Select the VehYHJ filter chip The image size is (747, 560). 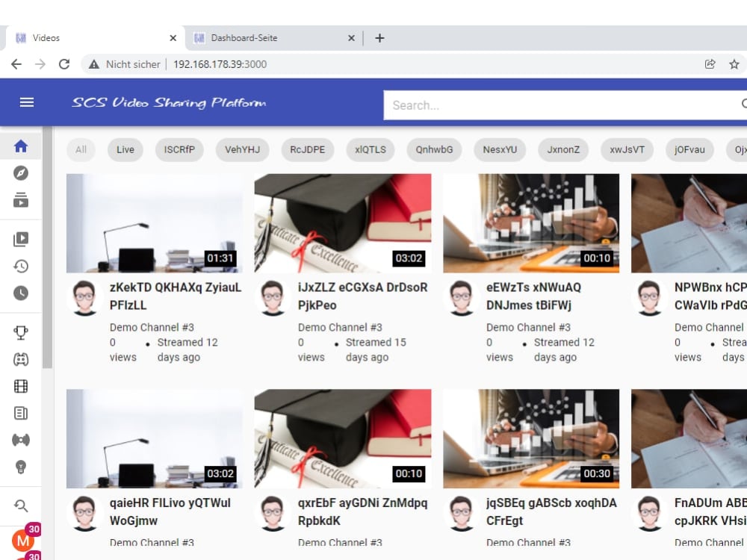point(243,149)
